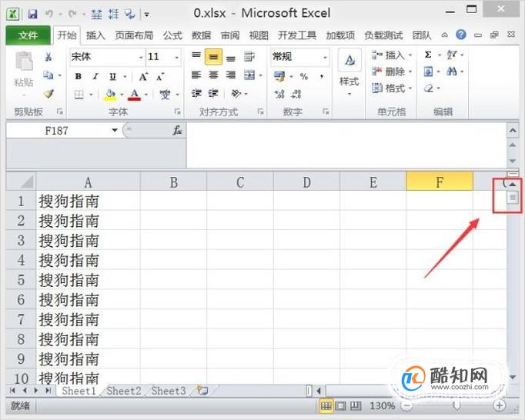This screenshot has width=525, height=420.
Task: Click Find and Select binoculars
Action: pyautogui.click(x=452, y=72)
